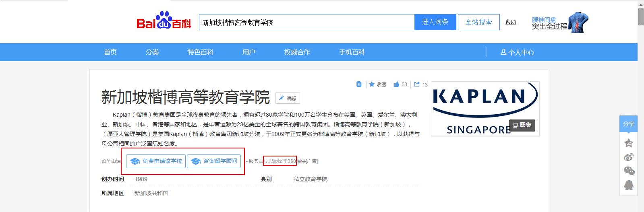Screen dimensions: 644x212
Task: Click the 免费申请该学校 button
Action: (x=156, y=161)
